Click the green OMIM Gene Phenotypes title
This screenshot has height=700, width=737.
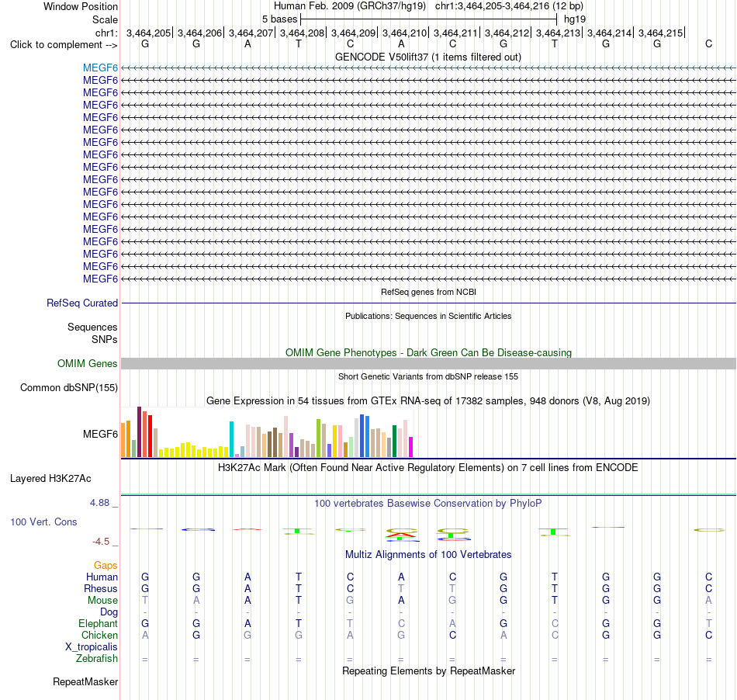pos(429,352)
